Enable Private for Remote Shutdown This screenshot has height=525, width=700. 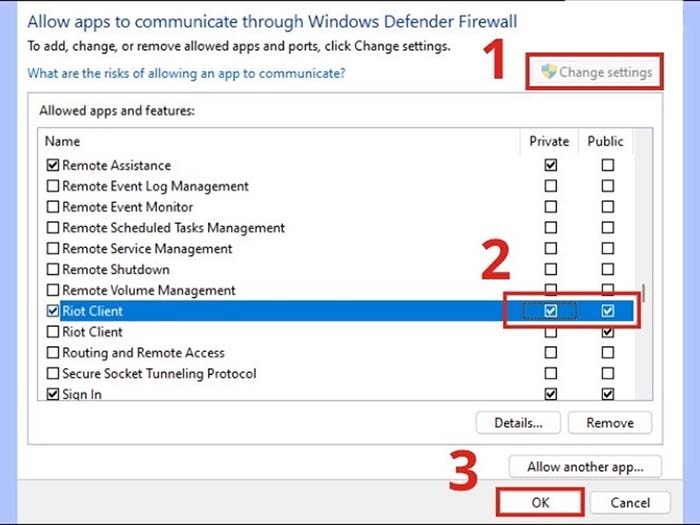(550, 269)
